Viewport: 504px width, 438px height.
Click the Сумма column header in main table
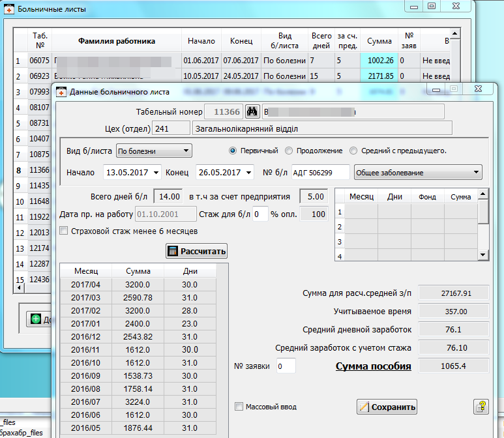[379, 41]
